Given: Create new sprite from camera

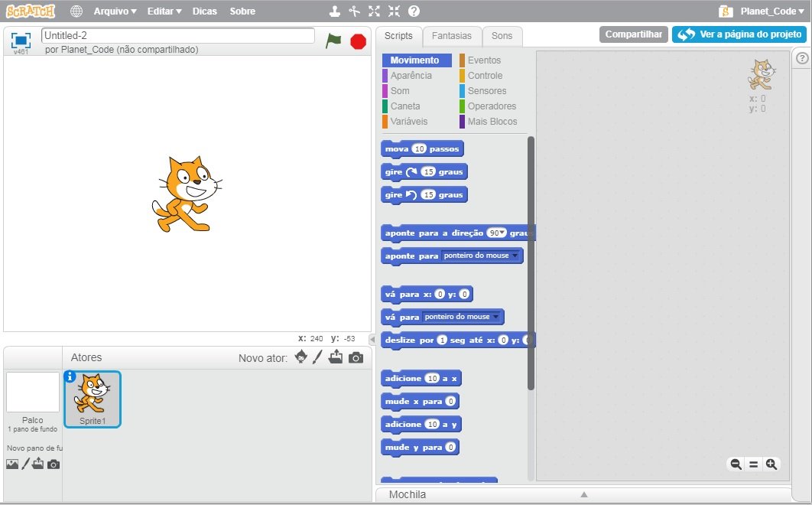Looking at the screenshot, I should [356, 357].
